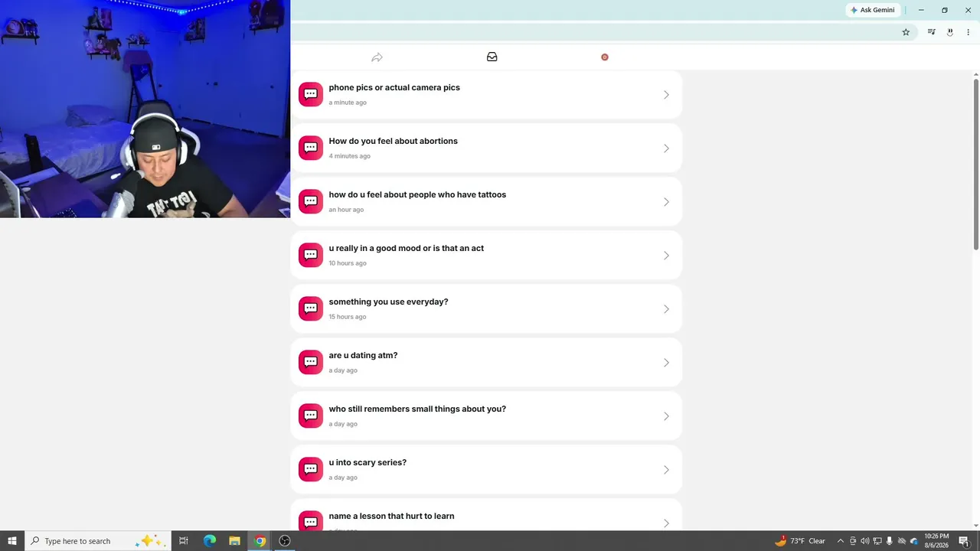The width and height of the screenshot is (980, 551).
Task: Open Chrome's three-dot menu
Action: tap(968, 32)
